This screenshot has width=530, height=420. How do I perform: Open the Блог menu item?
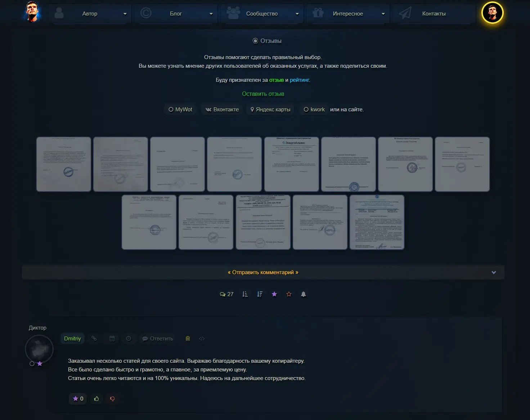[x=176, y=14]
